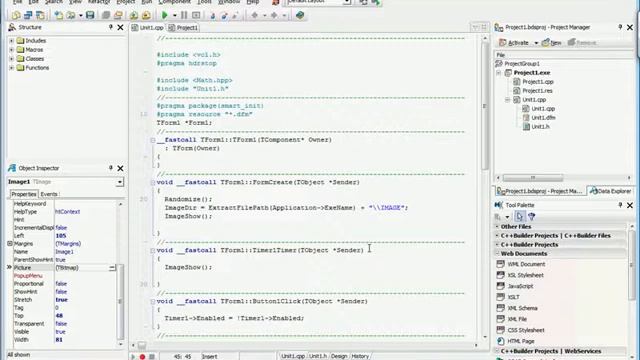Click the Tool Palette pointer arrow icon
The height and width of the screenshot is (360, 640).
pyautogui.click(x=520, y=217)
